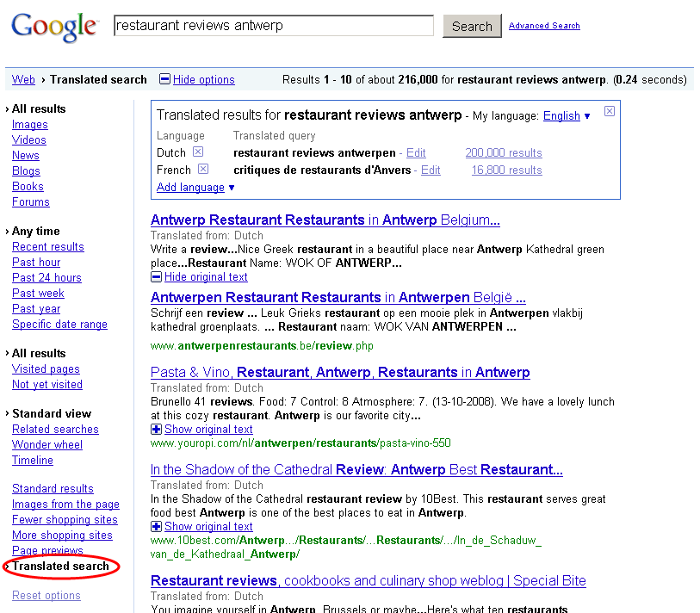Open In the Shadow of the Cathedral Review result
Screen dimensions: 700x613
pos(356,470)
